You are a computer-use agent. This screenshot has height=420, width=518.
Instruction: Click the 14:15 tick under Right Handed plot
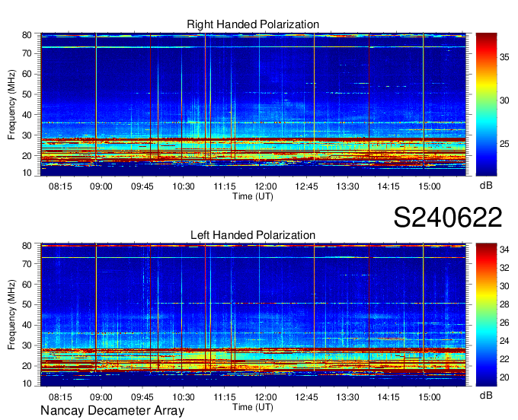pyautogui.click(x=388, y=186)
